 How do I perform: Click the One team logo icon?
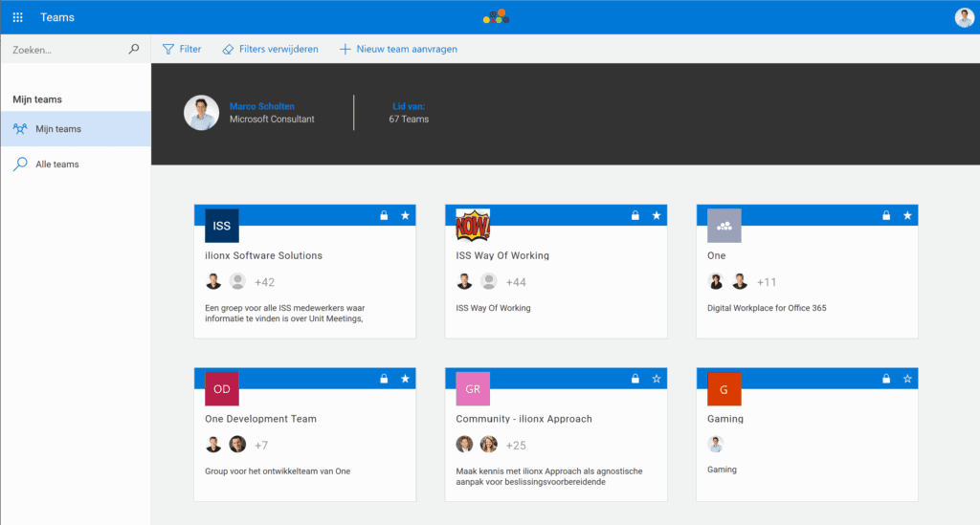(x=724, y=226)
